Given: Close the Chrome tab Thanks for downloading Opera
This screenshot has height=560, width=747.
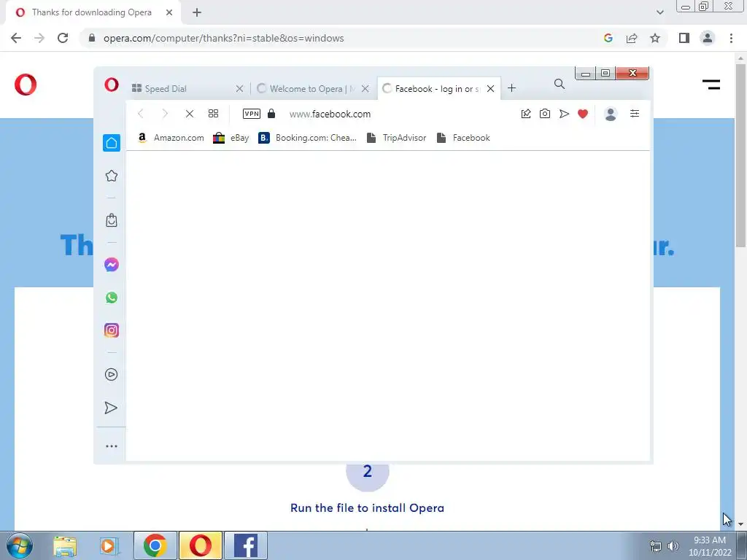Looking at the screenshot, I should tap(169, 12).
